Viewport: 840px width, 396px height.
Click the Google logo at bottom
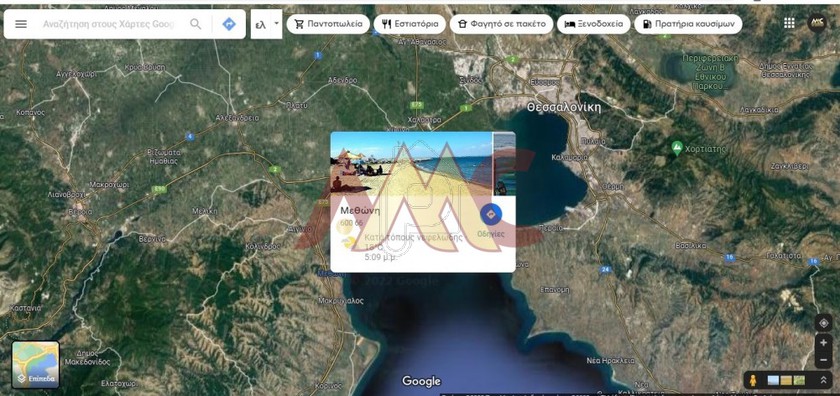421,381
